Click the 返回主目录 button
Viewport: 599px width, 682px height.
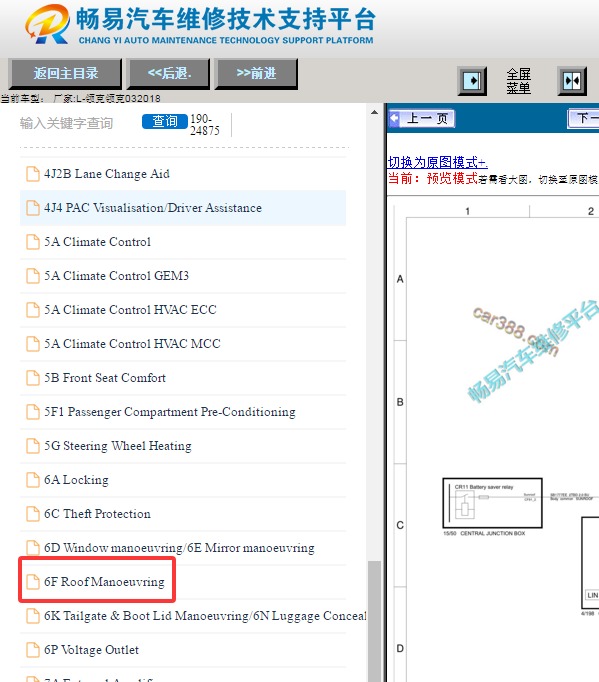65,73
